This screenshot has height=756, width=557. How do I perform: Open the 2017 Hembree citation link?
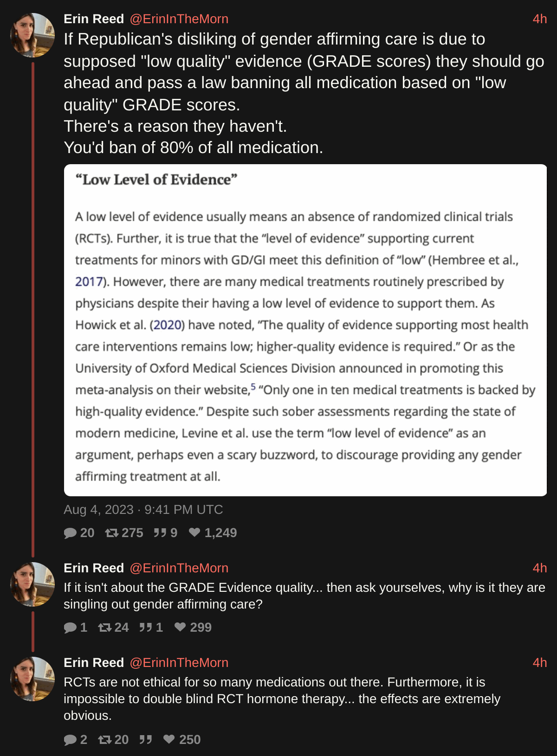coord(89,282)
